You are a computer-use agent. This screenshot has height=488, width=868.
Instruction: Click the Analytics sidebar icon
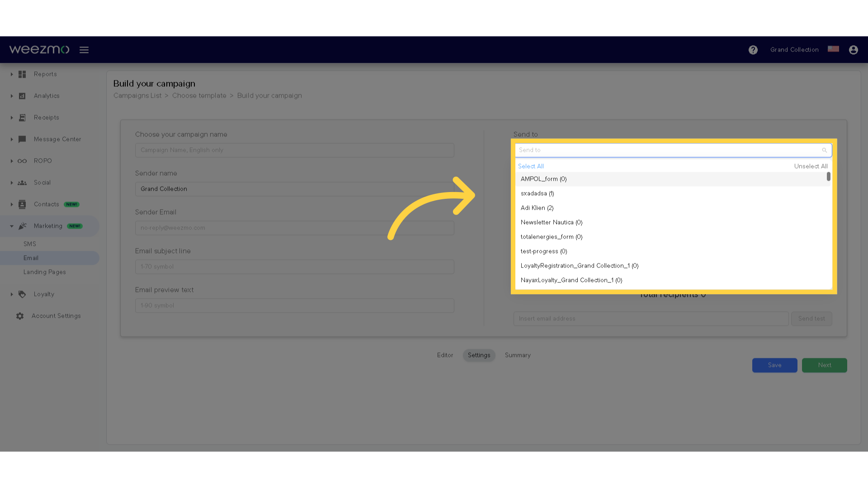coord(22,96)
